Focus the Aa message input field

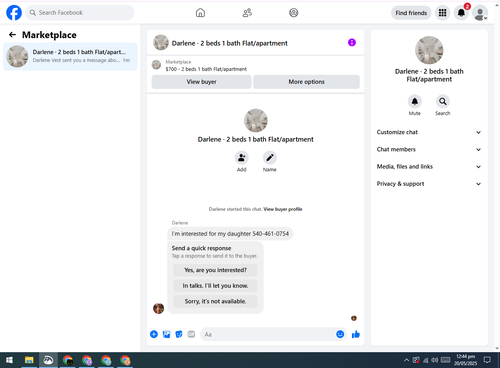268,334
